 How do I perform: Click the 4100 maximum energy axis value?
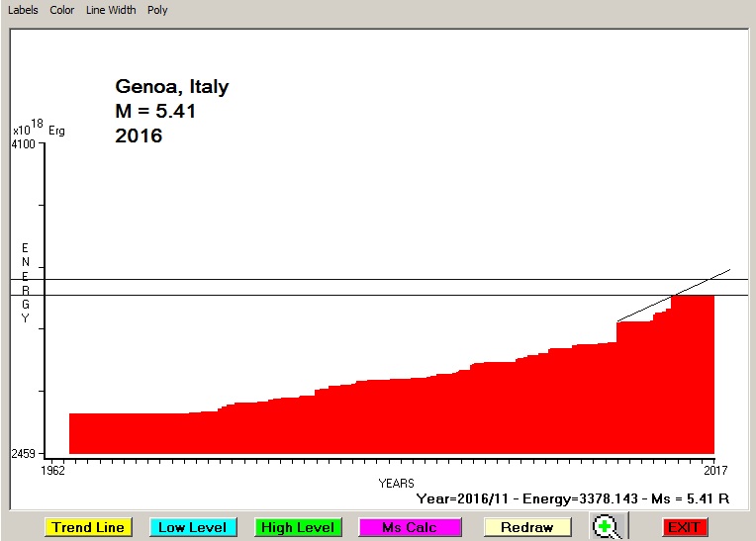pyautogui.click(x=23, y=144)
